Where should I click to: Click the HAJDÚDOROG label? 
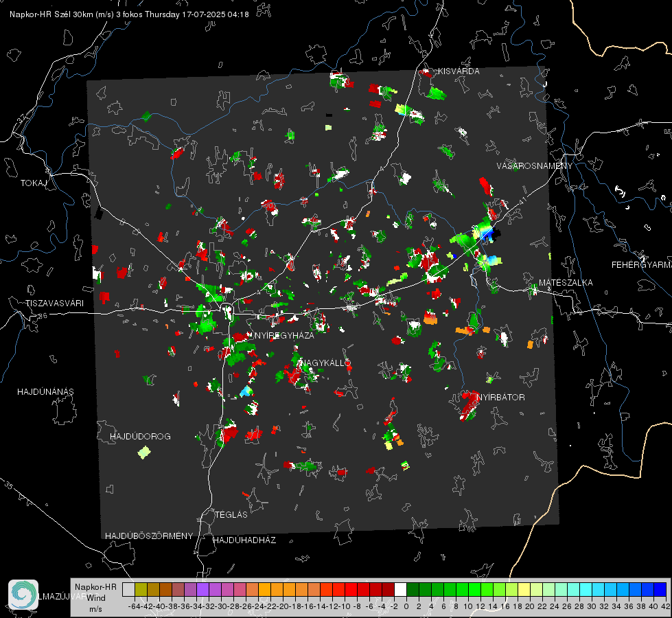point(140,436)
